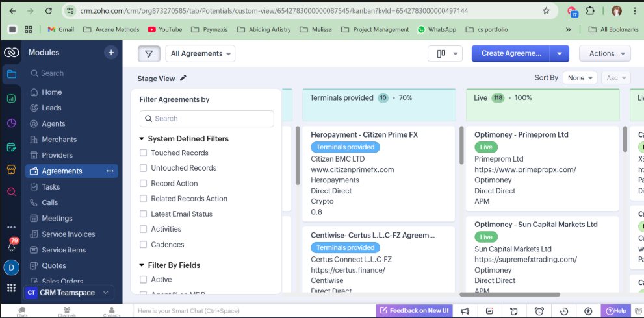The image size is (644, 318).
Task: Bookmark page with the star icon
Action: tap(546, 11)
